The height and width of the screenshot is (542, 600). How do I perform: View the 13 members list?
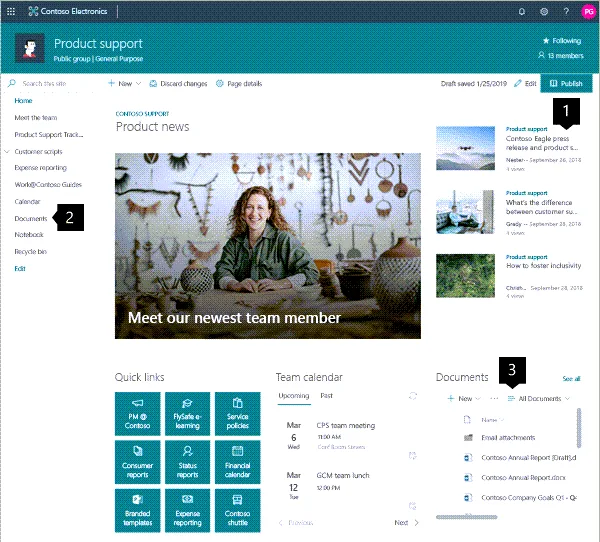tap(561, 56)
